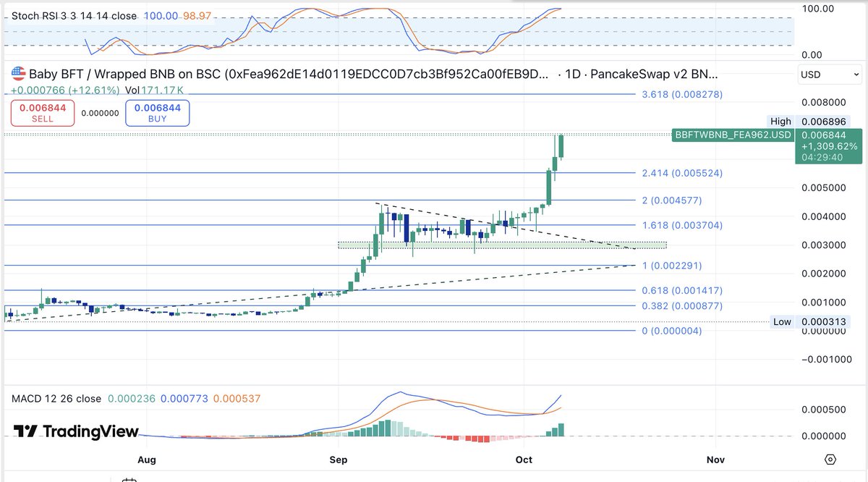Click the 0.000000 spread value between buttons
This screenshot has height=482, width=868.
pyautogui.click(x=99, y=113)
